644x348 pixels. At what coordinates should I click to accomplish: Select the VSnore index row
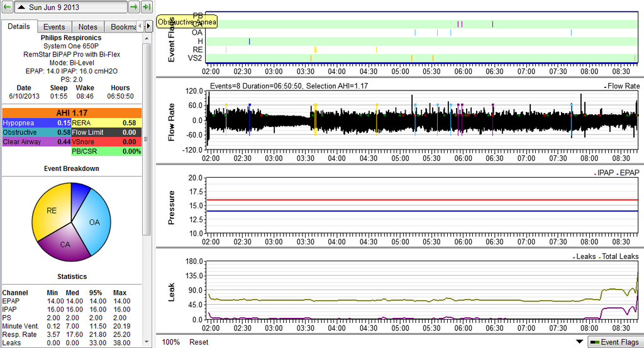pyautogui.click(x=106, y=141)
